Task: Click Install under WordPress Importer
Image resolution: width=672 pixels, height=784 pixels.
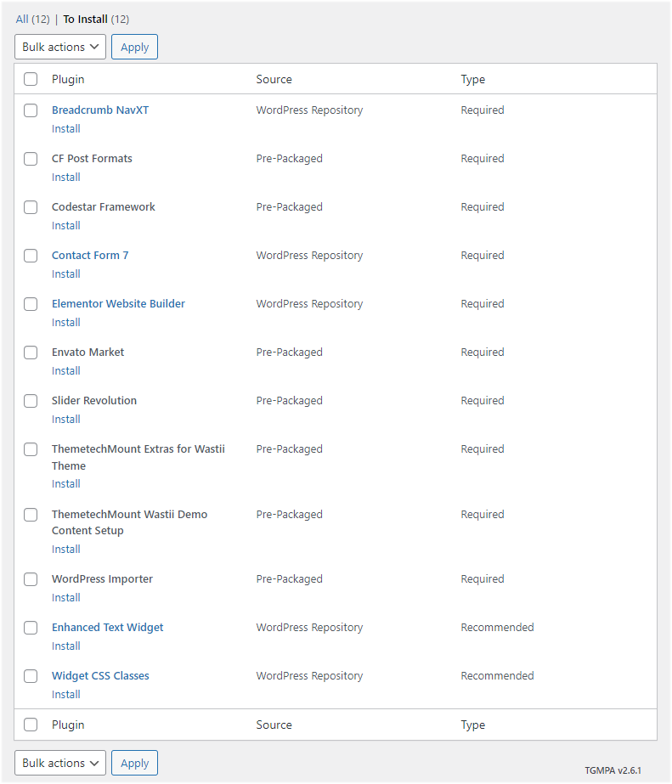Action: click(66, 597)
